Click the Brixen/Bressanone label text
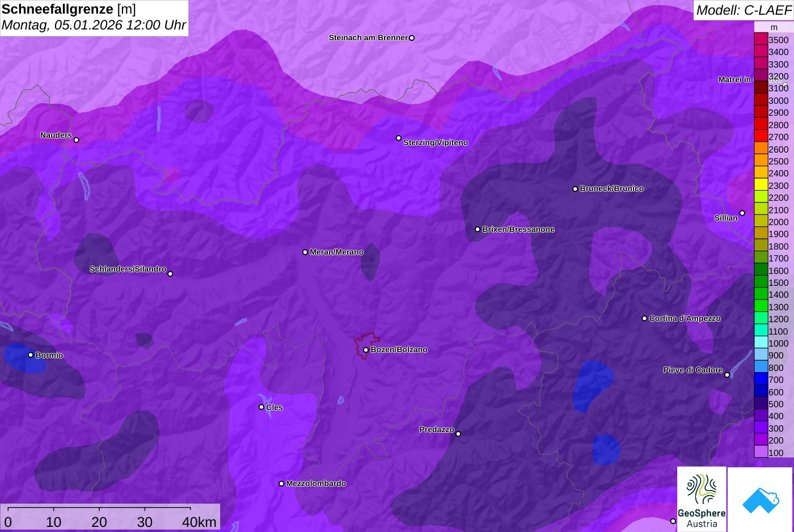794x532 pixels. point(518,230)
